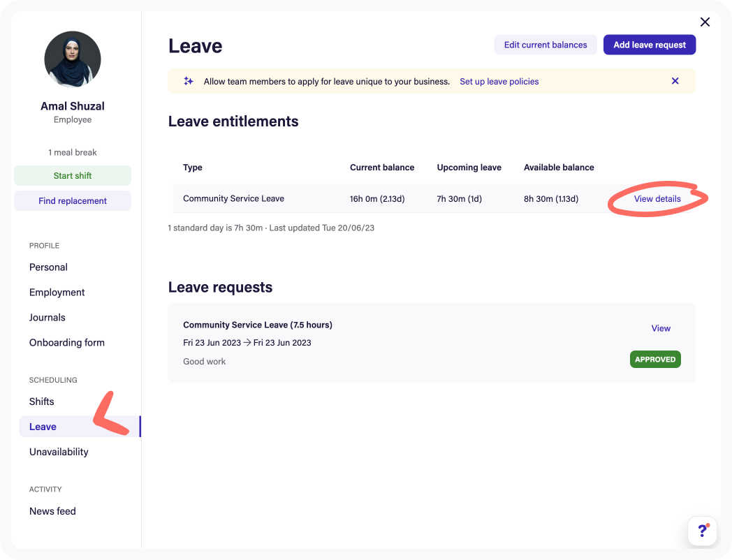
Task: Open the Personal profile section
Action: (x=49, y=267)
